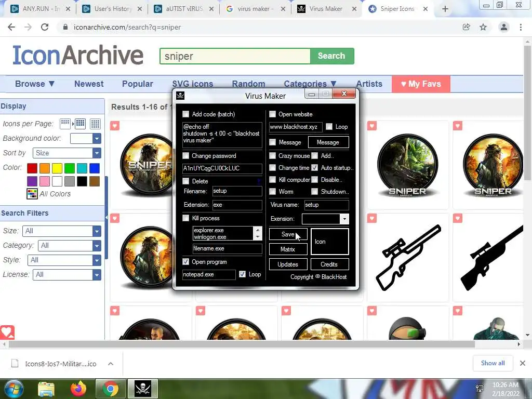The width and height of the screenshot is (532, 399).
Task: Open the Size filter dropdown
Action: tap(97, 231)
